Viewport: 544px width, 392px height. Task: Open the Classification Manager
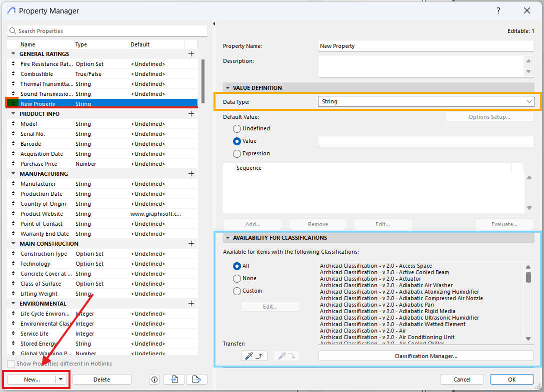coord(426,356)
